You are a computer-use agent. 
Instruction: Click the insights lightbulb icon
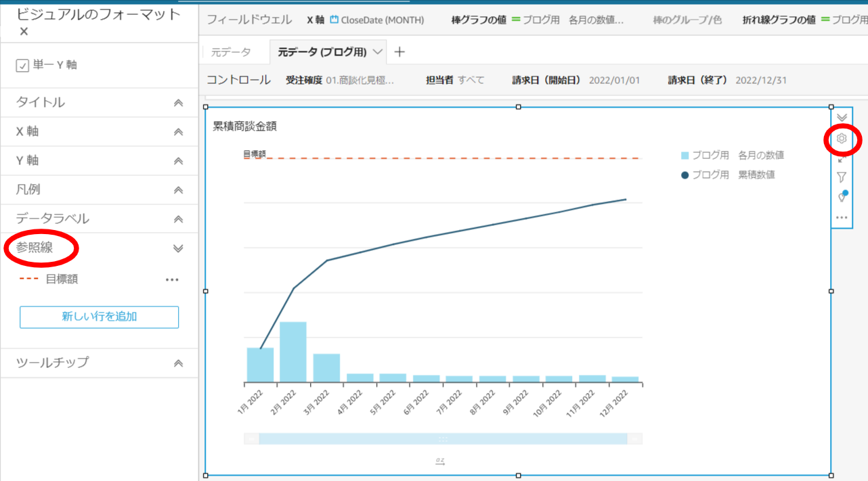click(842, 197)
